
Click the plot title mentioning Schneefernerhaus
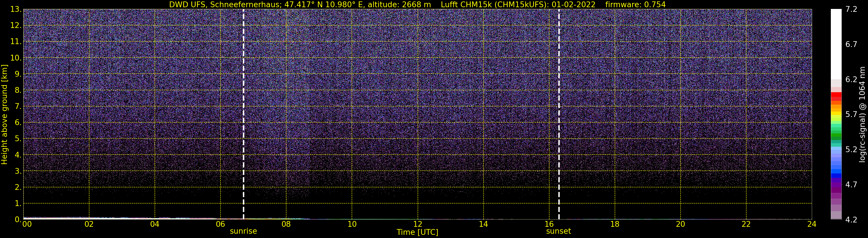click(417, 4)
